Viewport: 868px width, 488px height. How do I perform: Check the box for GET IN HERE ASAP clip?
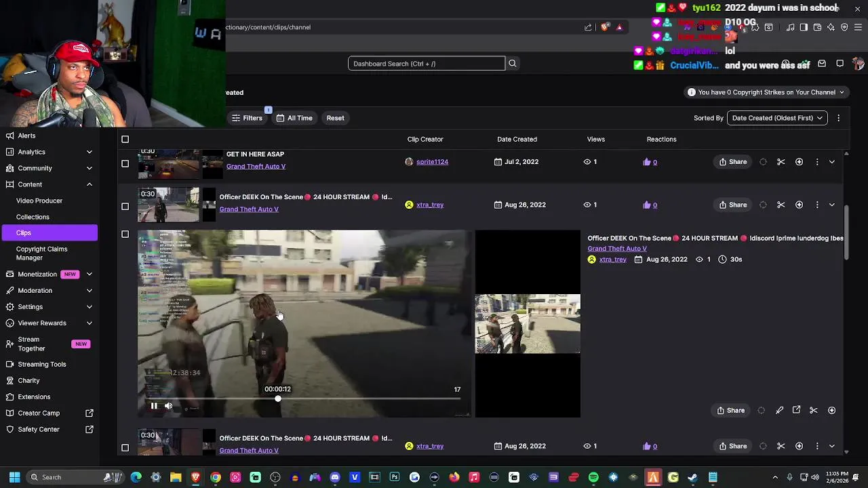(x=125, y=163)
